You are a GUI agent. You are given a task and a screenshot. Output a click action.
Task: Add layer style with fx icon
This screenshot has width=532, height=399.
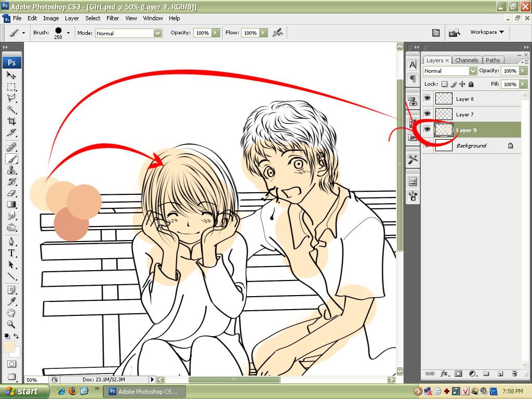tap(445, 374)
